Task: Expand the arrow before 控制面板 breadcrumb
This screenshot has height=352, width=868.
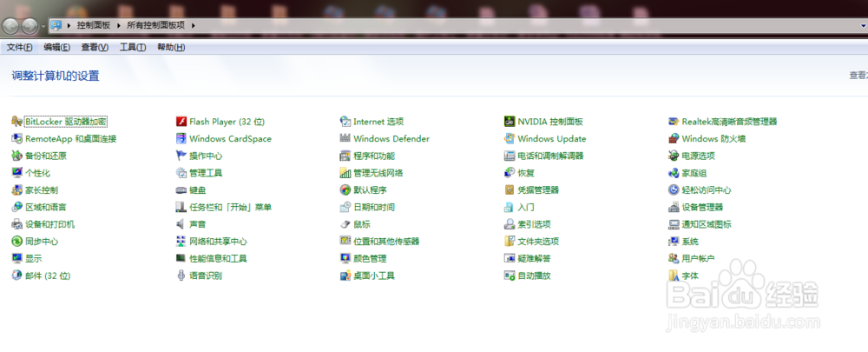Action: [69, 25]
